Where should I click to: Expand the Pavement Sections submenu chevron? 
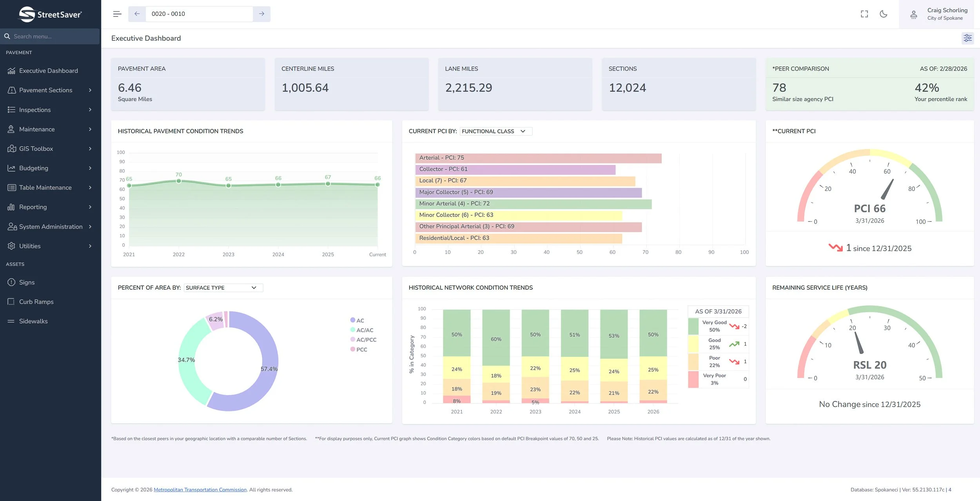click(90, 90)
